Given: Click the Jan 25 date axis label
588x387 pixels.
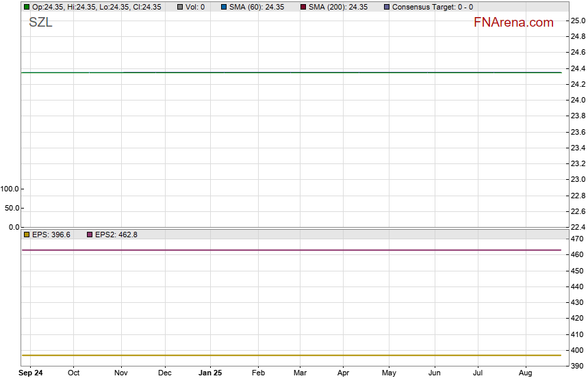Looking at the screenshot, I should [209, 373].
